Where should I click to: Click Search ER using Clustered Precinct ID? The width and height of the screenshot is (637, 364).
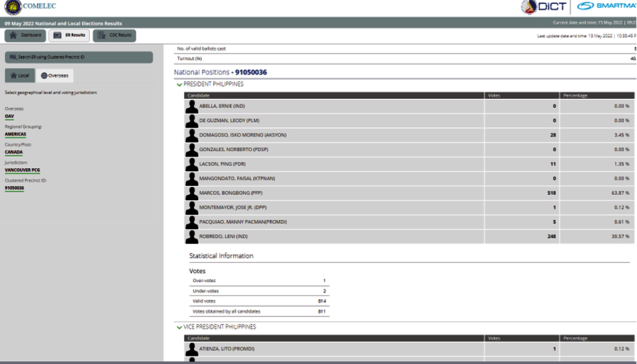pos(79,57)
